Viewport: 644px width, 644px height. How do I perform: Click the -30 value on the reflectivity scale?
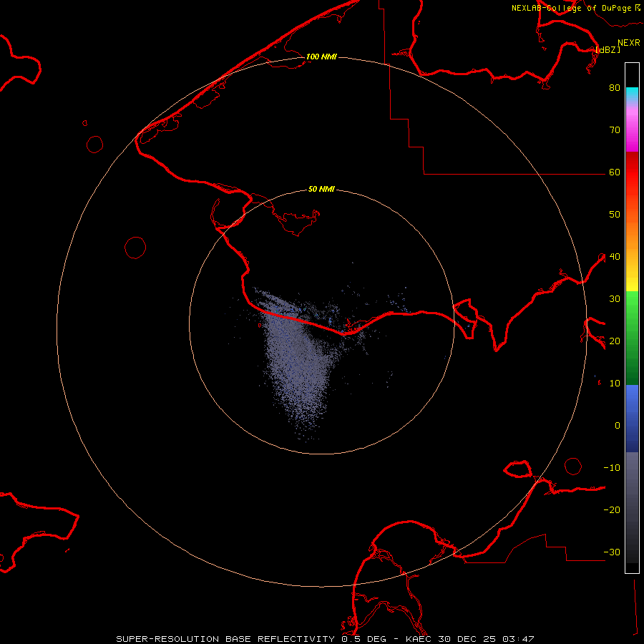click(612, 552)
